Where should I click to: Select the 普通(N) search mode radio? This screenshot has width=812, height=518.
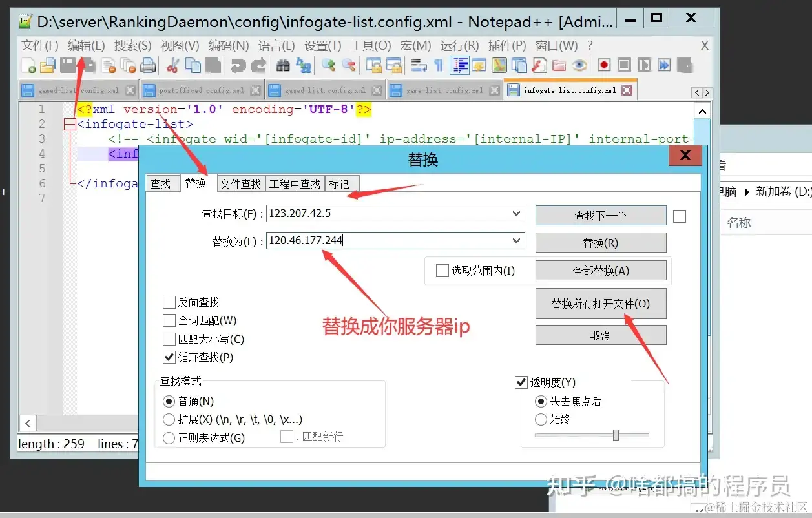click(169, 402)
